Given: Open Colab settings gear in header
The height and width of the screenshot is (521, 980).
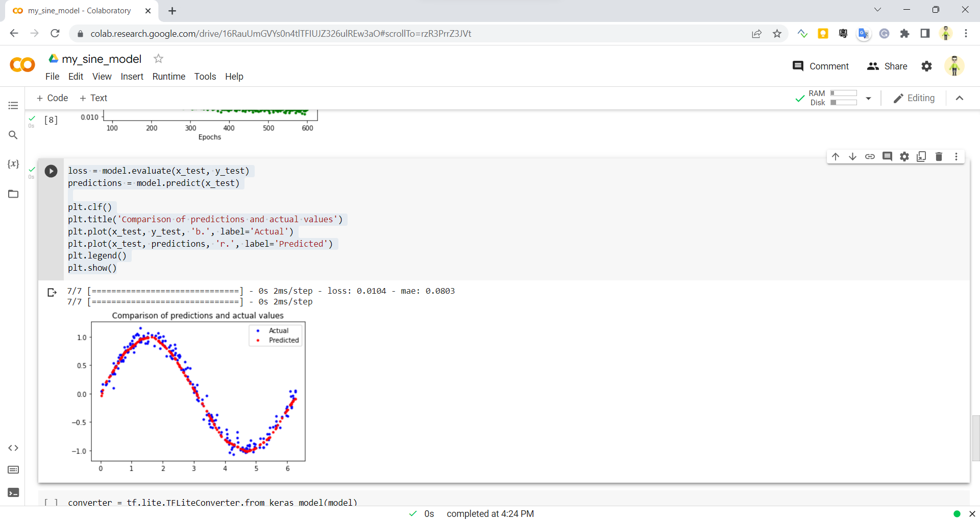Looking at the screenshot, I should pyautogui.click(x=926, y=66).
